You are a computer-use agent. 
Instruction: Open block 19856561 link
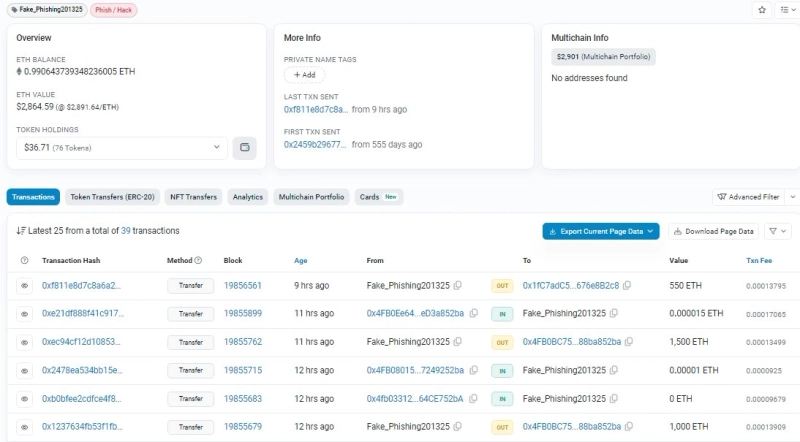243,285
